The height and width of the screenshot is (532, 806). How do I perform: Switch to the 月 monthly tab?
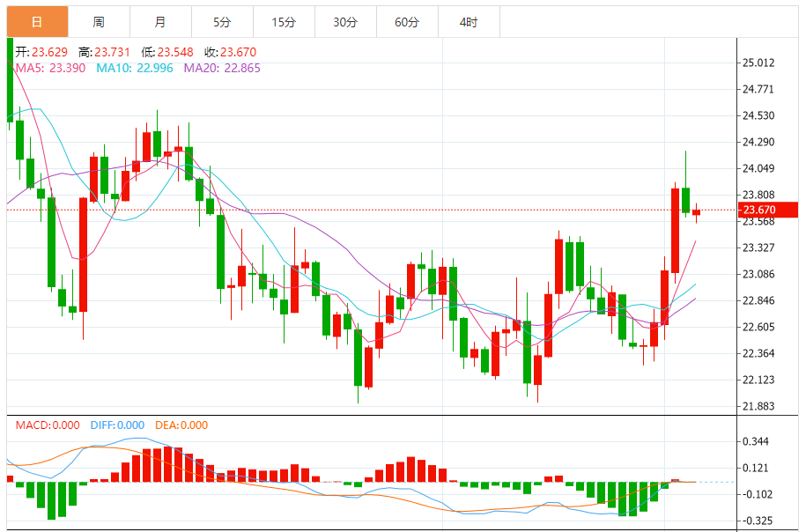[x=160, y=22]
